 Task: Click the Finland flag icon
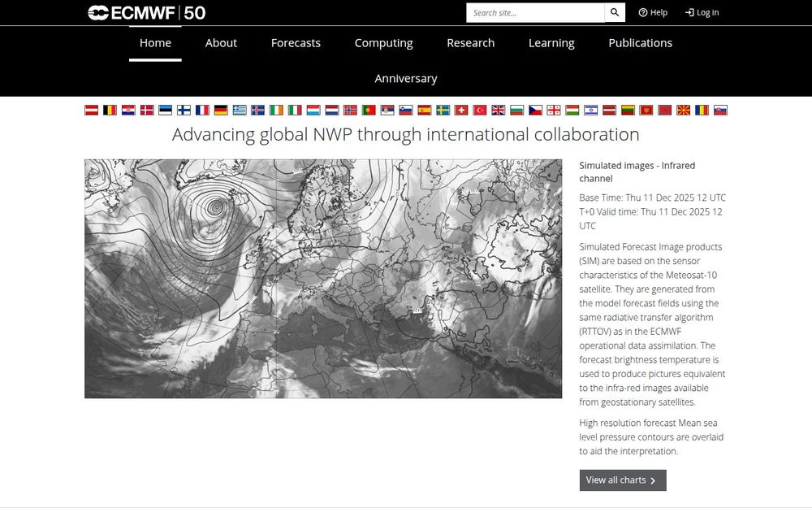tap(184, 110)
